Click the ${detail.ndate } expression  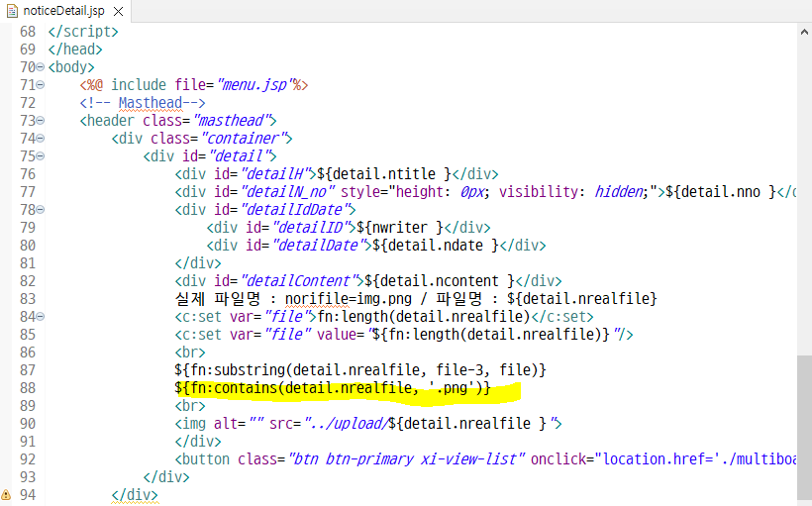[x=436, y=246]
